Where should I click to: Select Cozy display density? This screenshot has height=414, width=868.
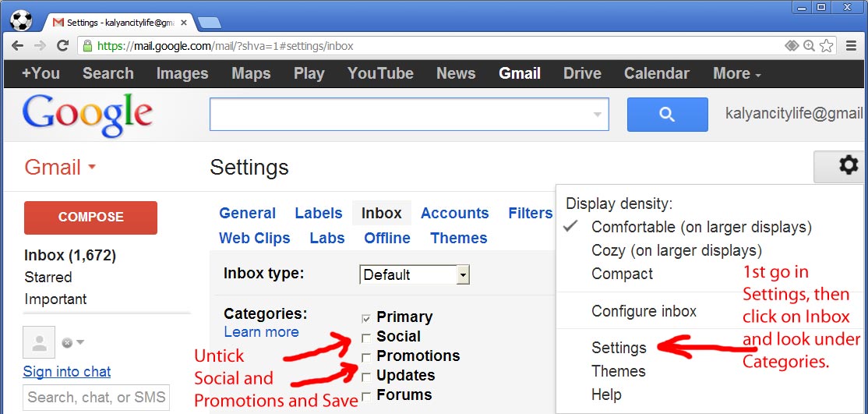(676, 250)
